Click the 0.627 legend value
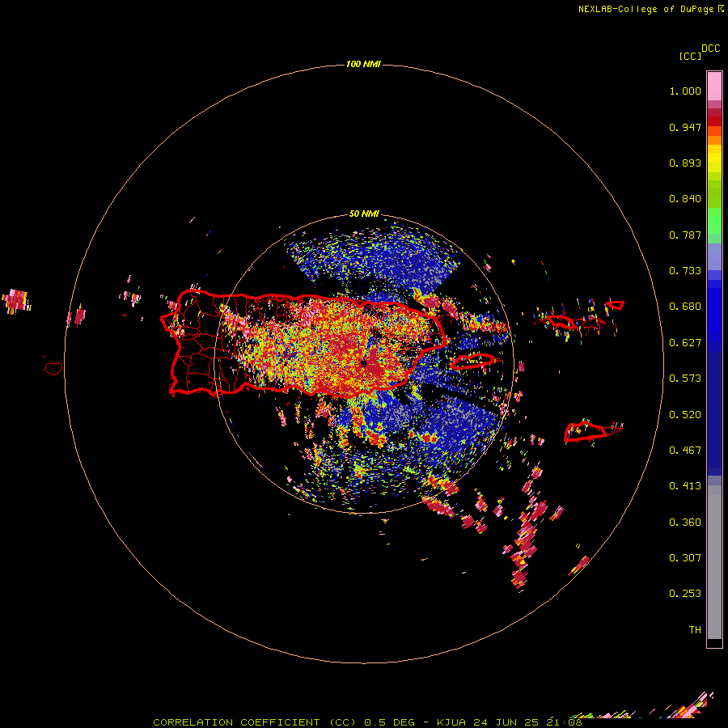Viewport: 728px width, 728px height. coord(685,343)
